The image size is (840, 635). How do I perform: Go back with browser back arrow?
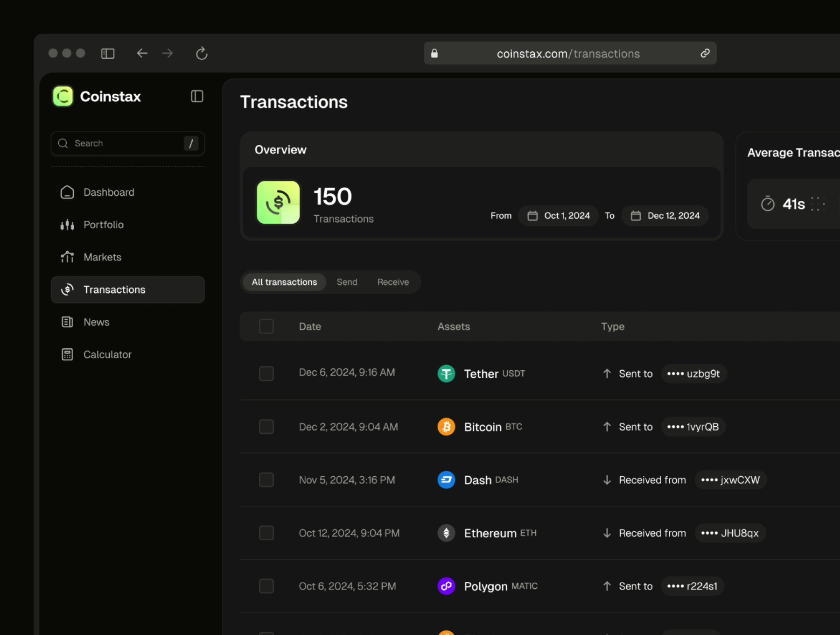pyautogui.click(x=142, y=53)
